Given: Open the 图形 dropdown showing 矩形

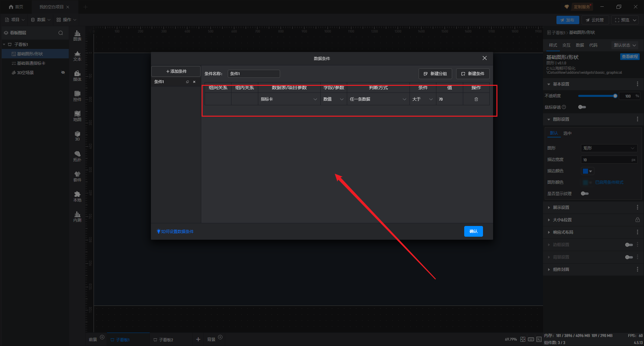Looking at the screenshot, I should (608, 148).
